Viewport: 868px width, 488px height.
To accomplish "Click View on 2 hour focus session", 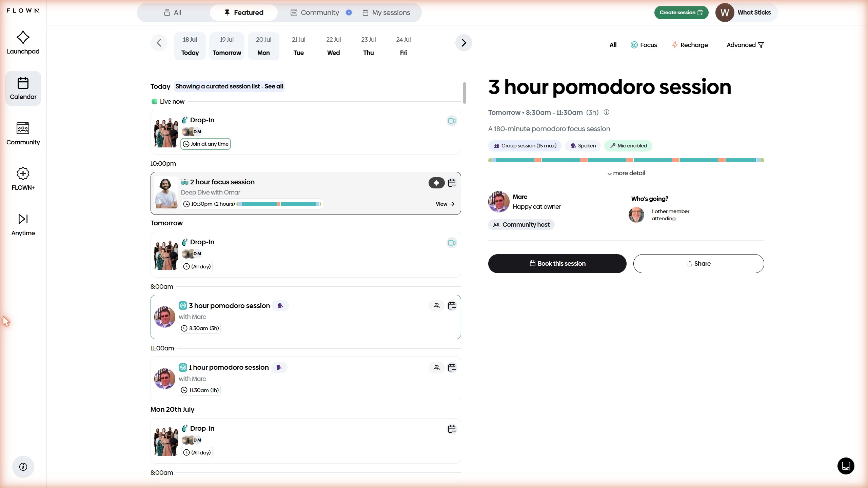I will pos(445,204).
